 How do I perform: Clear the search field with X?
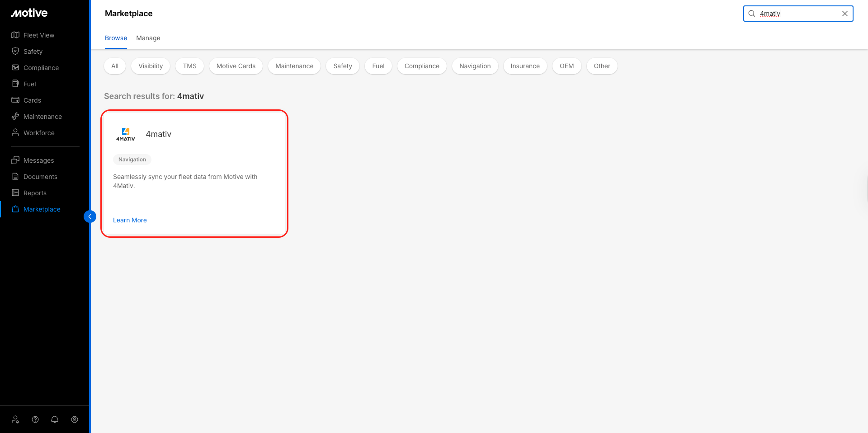845,14
